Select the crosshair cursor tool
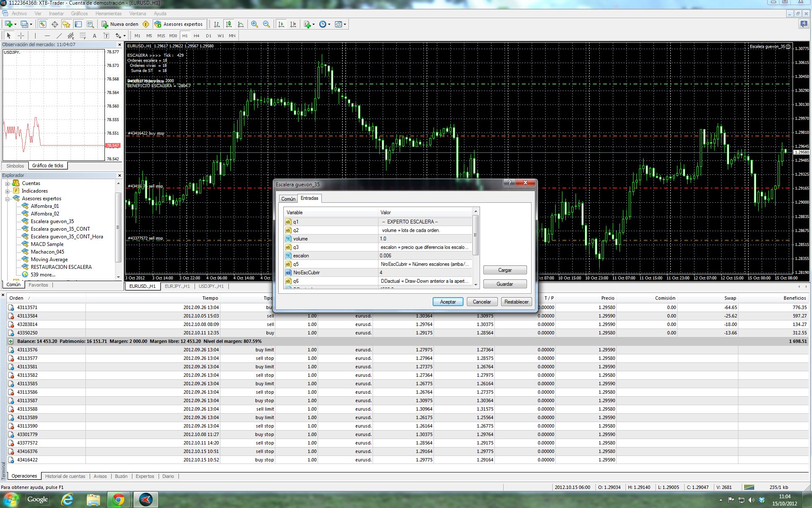Viewport: 812px width, 508px height. pos(21,36)
